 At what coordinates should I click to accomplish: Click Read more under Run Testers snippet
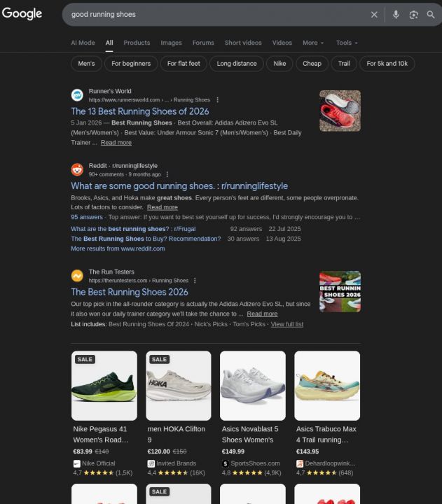262,314
